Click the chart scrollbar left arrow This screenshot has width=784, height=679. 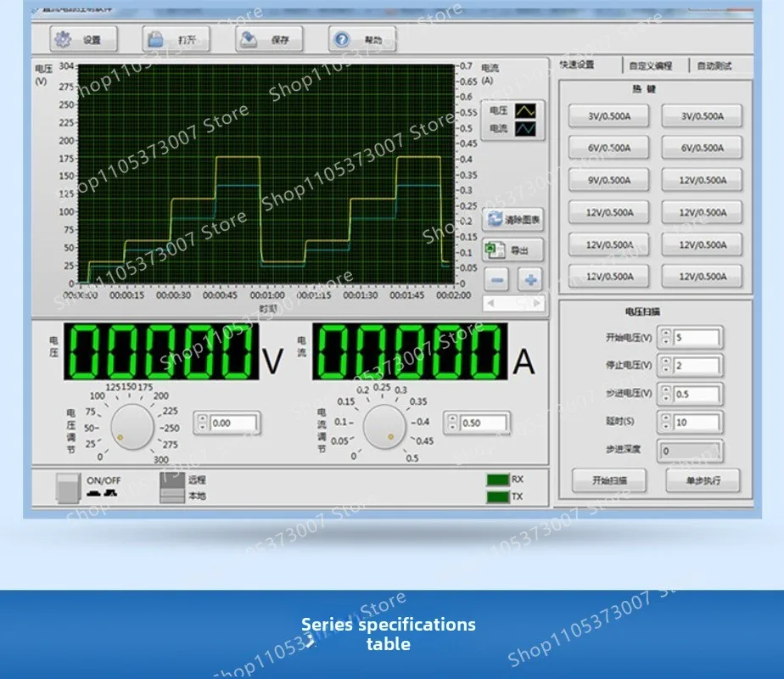(x=490, y=303)
